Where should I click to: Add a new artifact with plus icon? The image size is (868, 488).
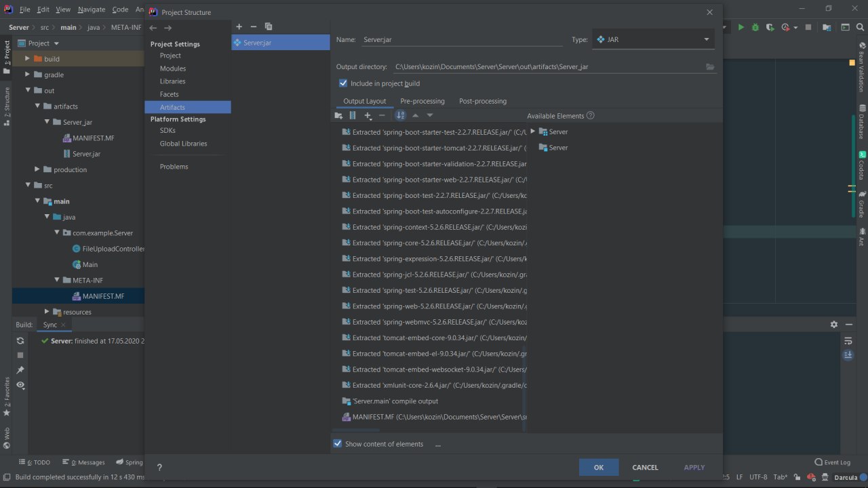(x=239, y=26)
